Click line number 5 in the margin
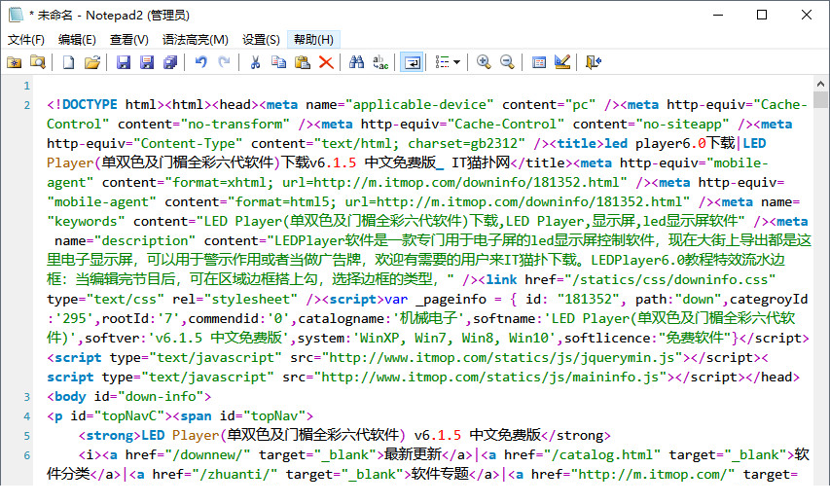Image resolution: width=830 pixels, height=504 pixels. (27, 436)
